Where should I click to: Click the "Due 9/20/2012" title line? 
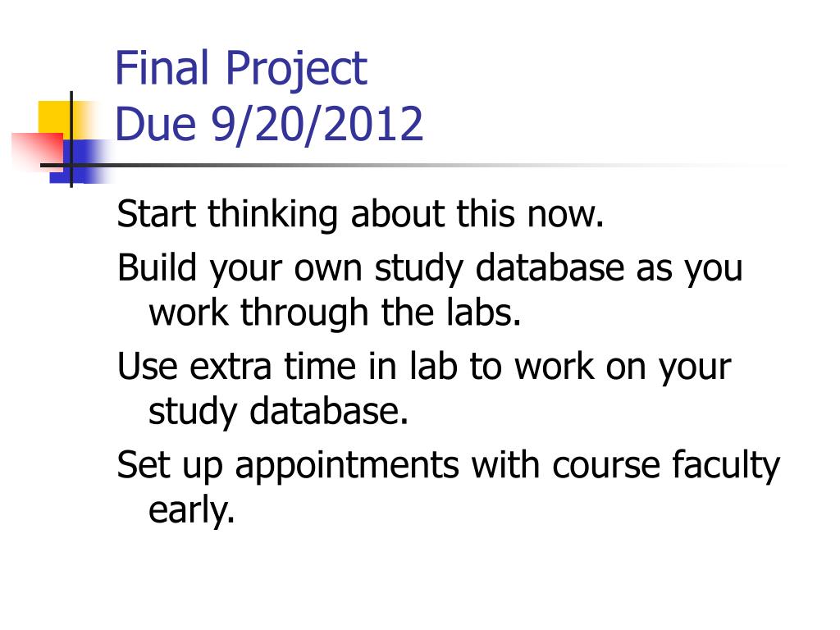[269, 125]
